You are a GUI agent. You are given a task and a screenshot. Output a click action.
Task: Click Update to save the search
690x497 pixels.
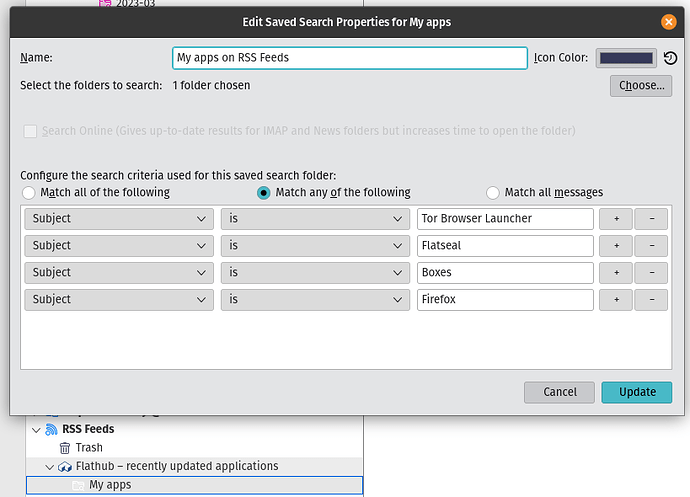coord(637,392)
